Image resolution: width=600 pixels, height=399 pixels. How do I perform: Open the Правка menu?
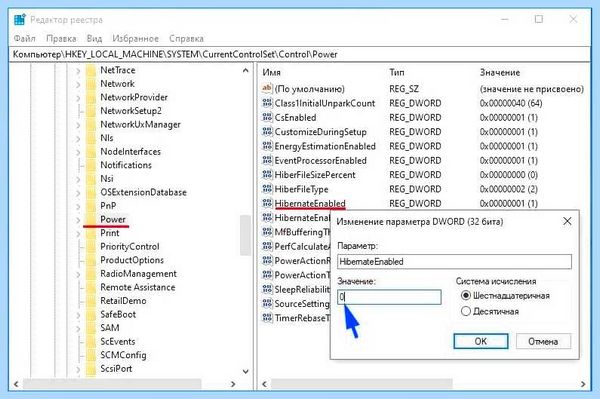pos(61,39)
